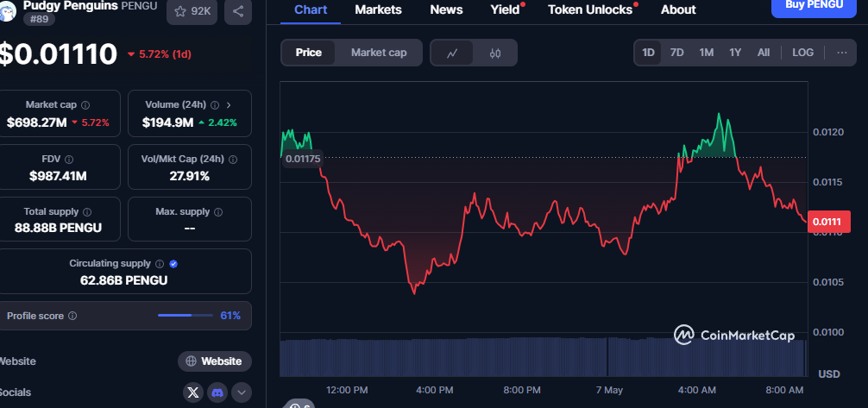Open the Circulating supply info icon
Screen dimensions: 868x408
(x=160, y=264)
